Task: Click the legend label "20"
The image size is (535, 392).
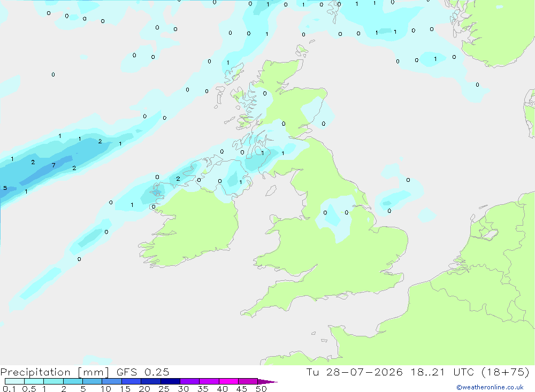Action: (x=144, y=389)
